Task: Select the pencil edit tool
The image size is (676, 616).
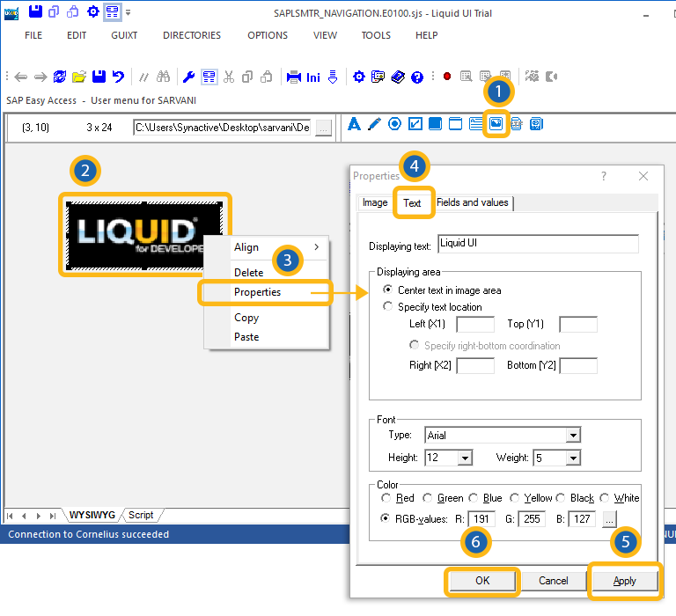Action: 374,124
